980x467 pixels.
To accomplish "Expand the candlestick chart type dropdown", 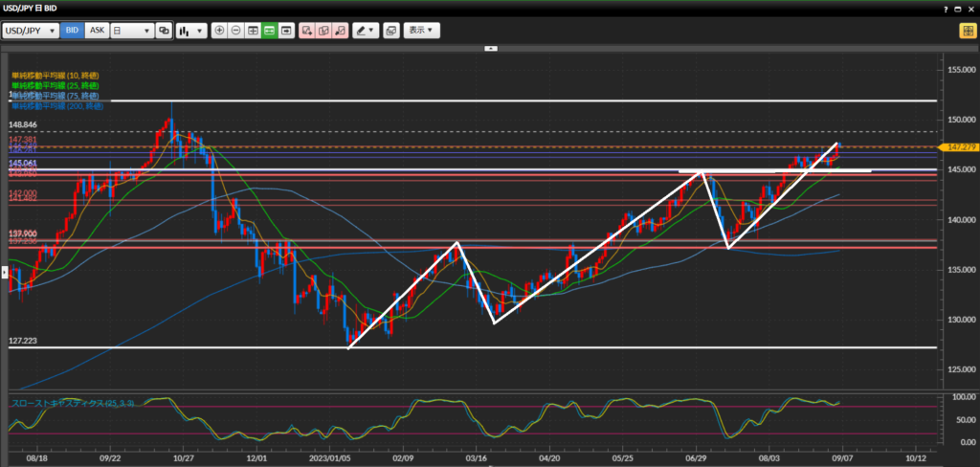I will tap(191, 31).
